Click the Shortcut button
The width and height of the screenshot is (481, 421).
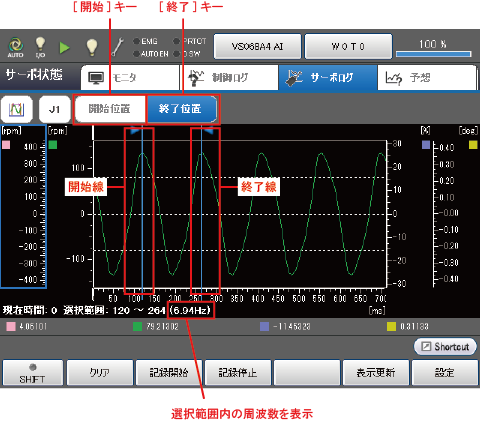click(445, 347)
